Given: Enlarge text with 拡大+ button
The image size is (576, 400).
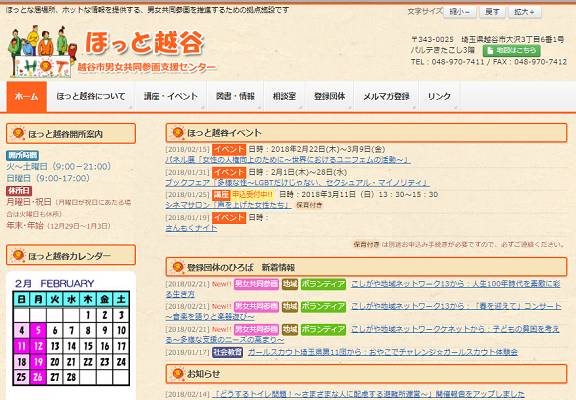Looking at the screenshot, I should tap(525, 12).
